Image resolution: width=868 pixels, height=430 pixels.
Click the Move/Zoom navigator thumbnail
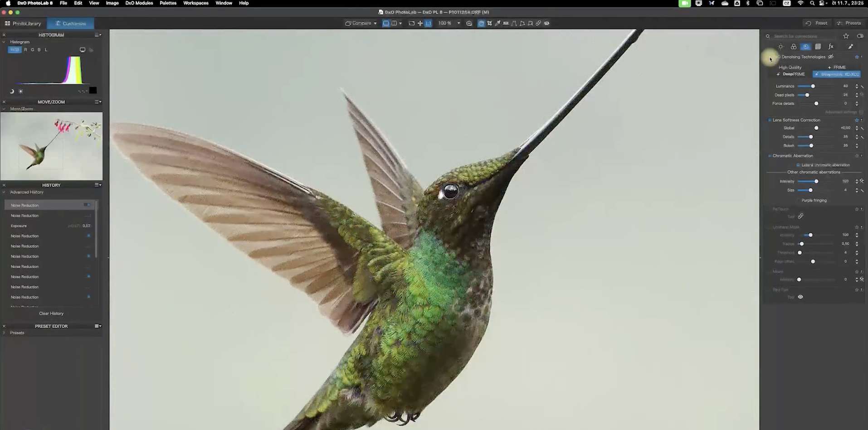tap(51, 146)
